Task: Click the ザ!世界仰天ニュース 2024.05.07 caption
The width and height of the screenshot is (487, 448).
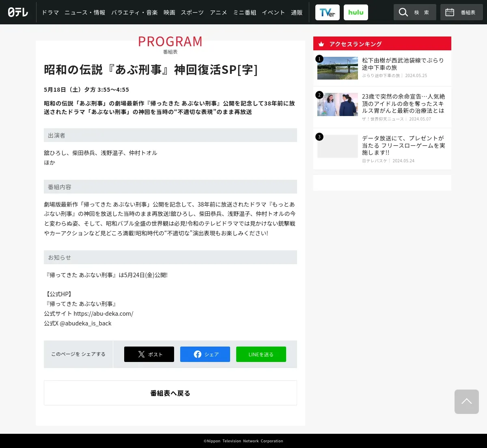Action: tap(396, 119)
